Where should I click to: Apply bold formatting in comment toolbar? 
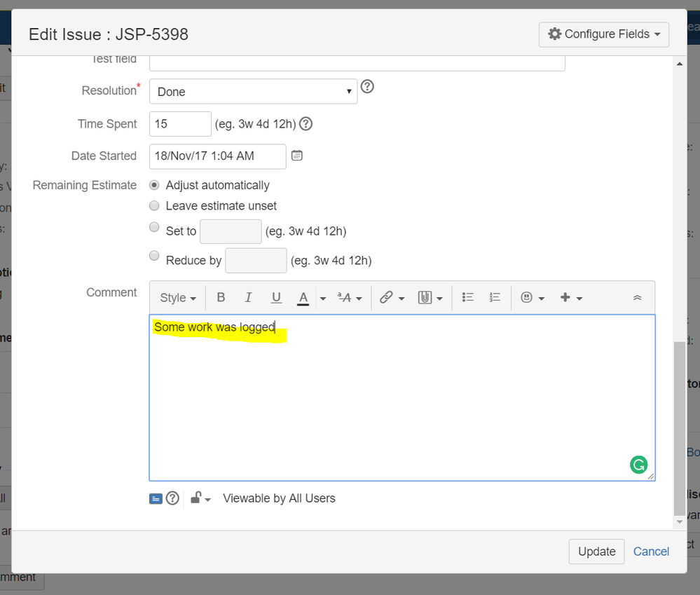pyautogui.click(x=221, y=297)
